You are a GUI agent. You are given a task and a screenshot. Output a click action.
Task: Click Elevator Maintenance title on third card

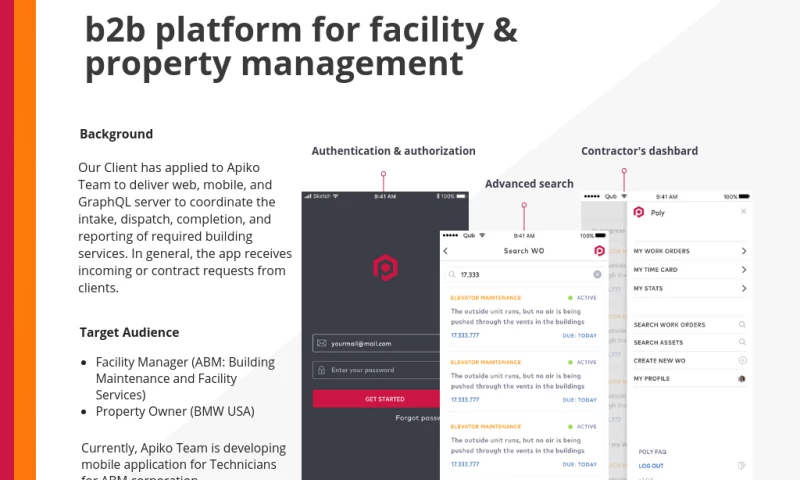(486, 426)
